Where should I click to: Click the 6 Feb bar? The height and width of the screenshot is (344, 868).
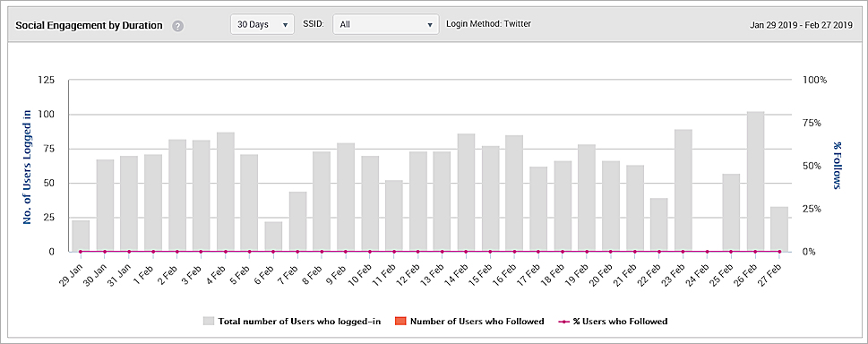(273, 236)
